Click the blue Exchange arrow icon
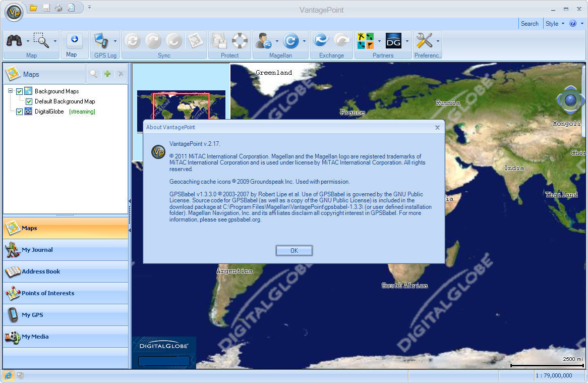The image size is (588, 383). coord(321,40)
